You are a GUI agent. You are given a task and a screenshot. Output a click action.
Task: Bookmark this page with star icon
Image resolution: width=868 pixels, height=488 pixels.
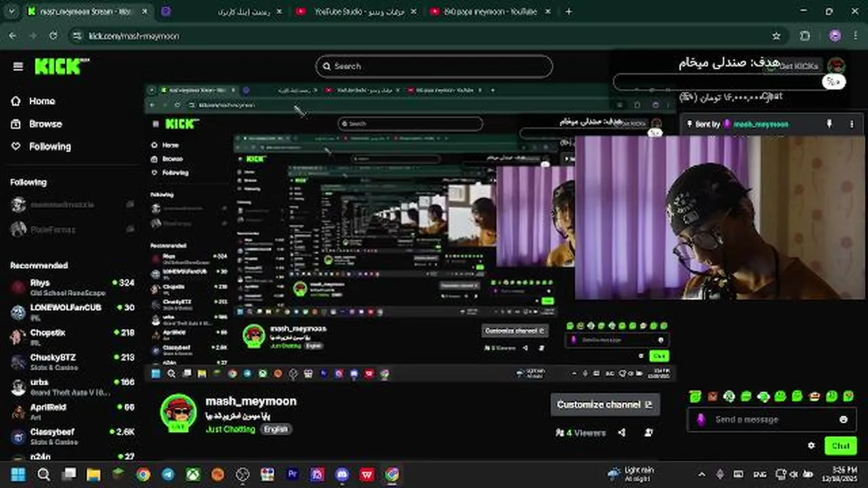[776, 36]
